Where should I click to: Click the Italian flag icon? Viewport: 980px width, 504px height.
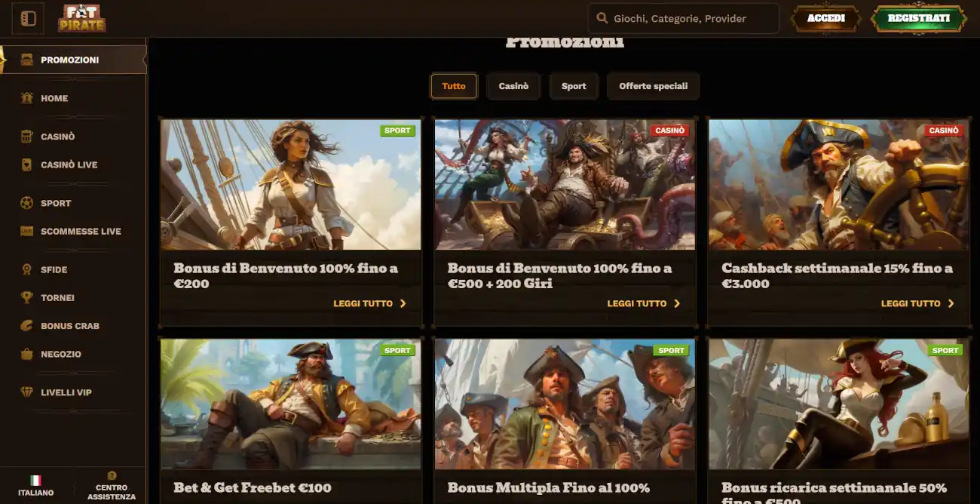35,480
